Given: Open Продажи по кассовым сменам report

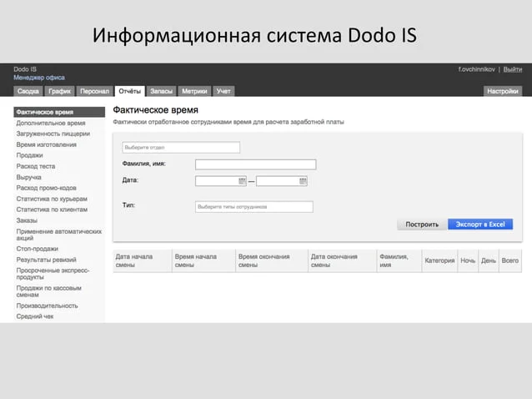Looking at the screenshot, I should click(x=49, y=291).
